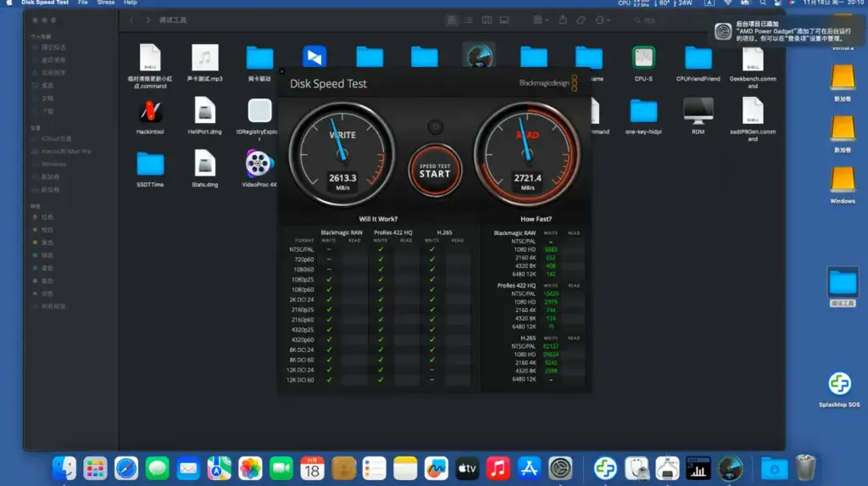The image size is (868, 486).
Task: Open Trash from the Dock
Action: [805, 468]
